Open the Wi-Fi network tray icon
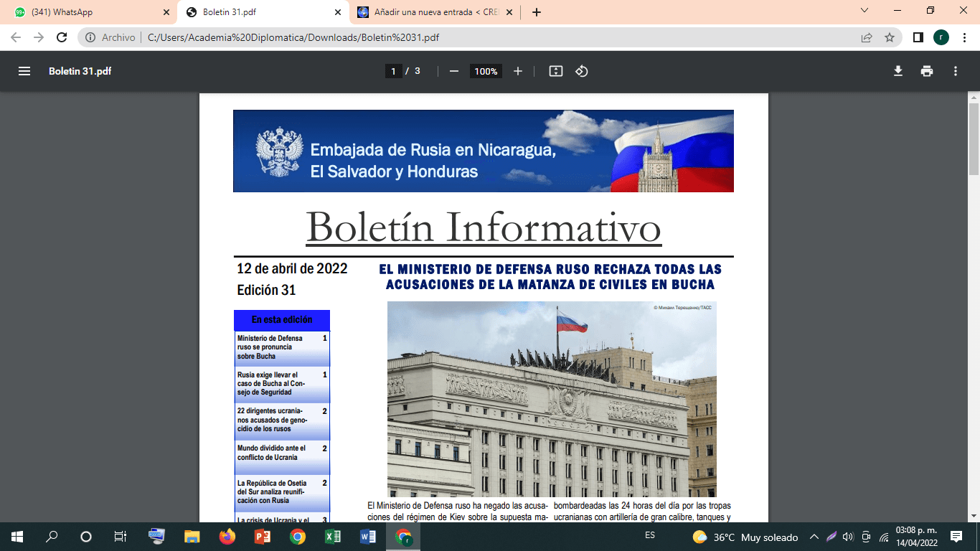 tap(885, 537)
